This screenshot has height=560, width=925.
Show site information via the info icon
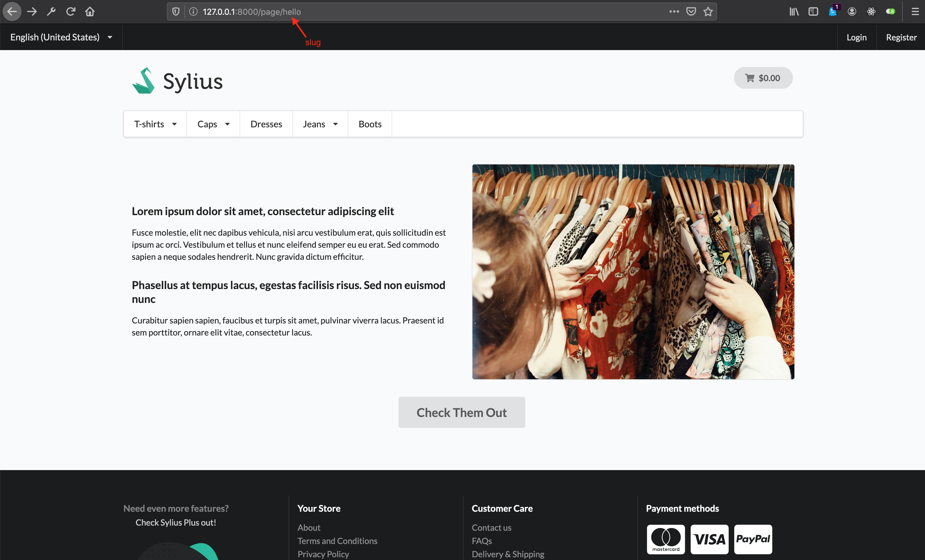tap(193, 12)
